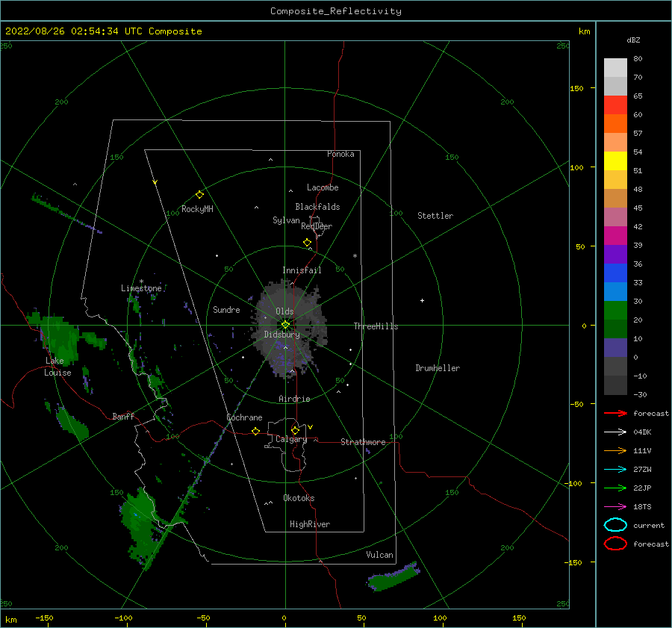Select the 60 dBZ orange swatch
This screenshot has height=628, width=672.
coord(615,123)
